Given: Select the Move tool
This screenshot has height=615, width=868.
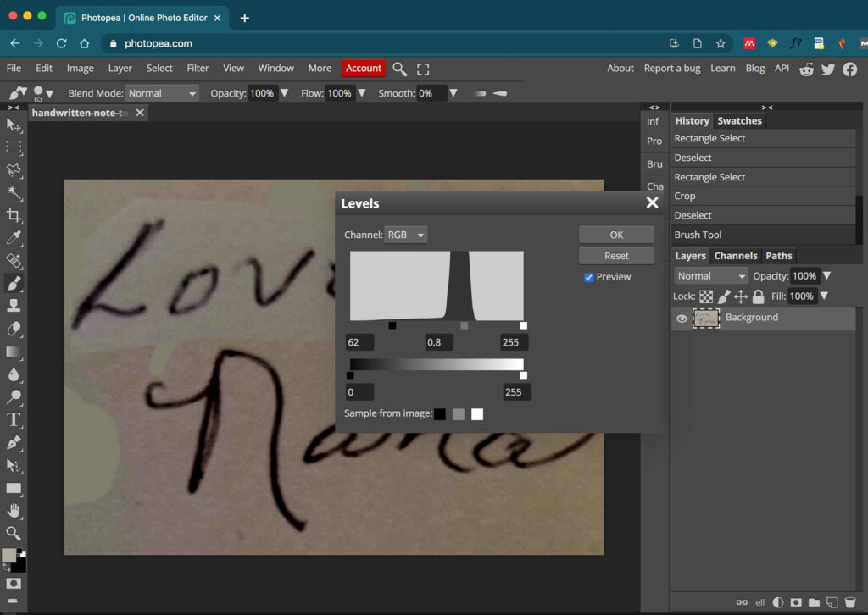Looking at the screenshot, I should tap(13, 125).
